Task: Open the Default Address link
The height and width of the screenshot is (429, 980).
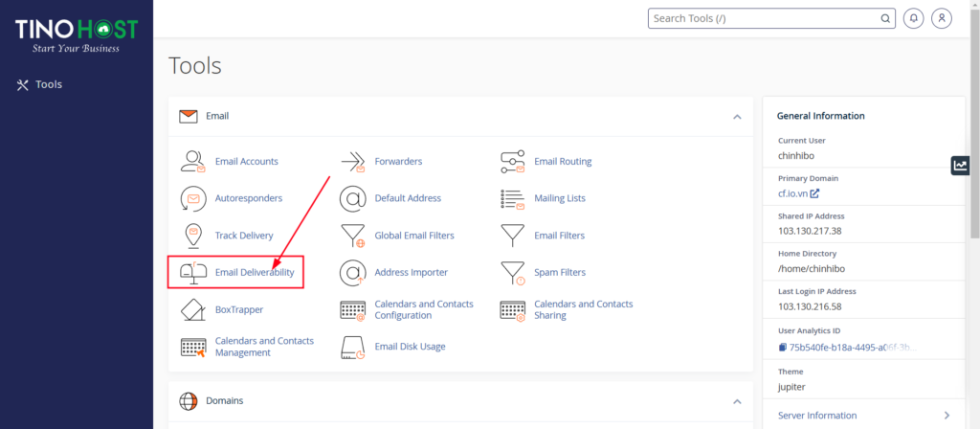Action: pos(408,198)
